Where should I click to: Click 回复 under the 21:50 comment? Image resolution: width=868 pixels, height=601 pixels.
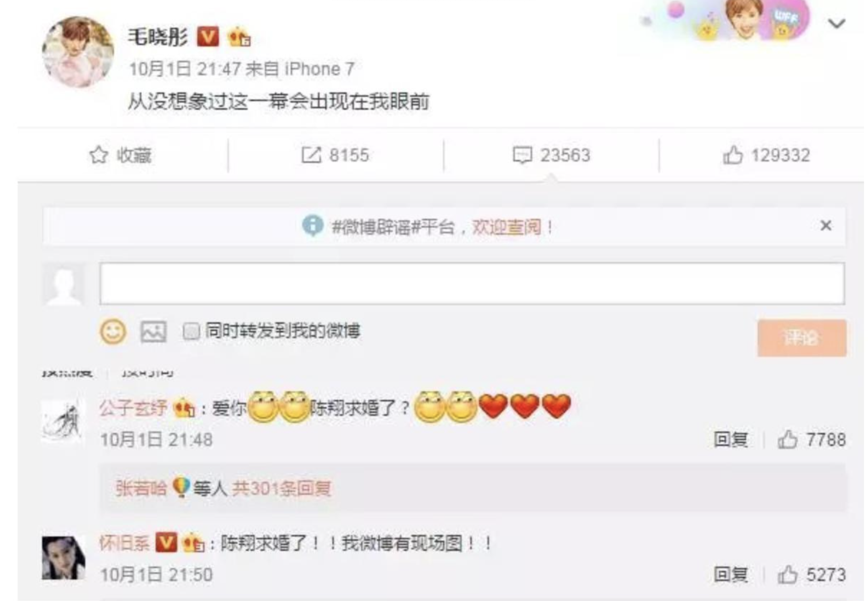pyautogui.click(x=731, y=575)
